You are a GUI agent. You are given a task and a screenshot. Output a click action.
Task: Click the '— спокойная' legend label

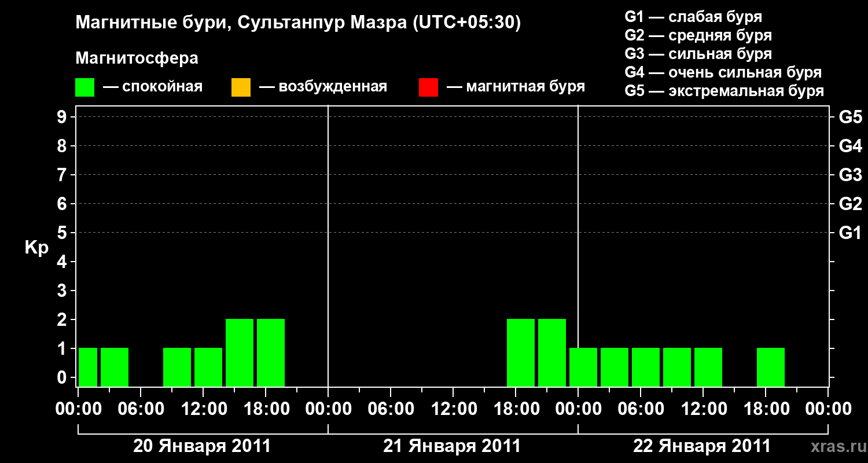pos(153,87)
